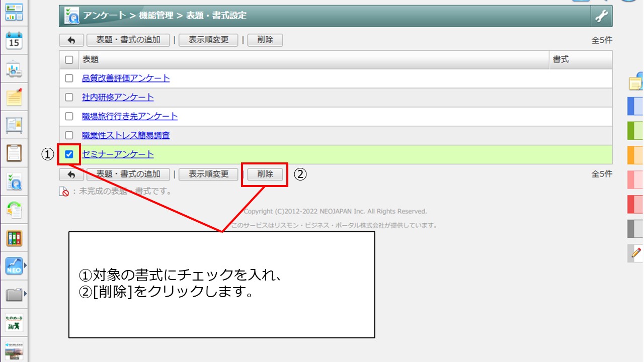The width and height of the screenshot is (644, 362).
Task: Open the yellow memo pad sidebar icon
Action: pos(14,97)
